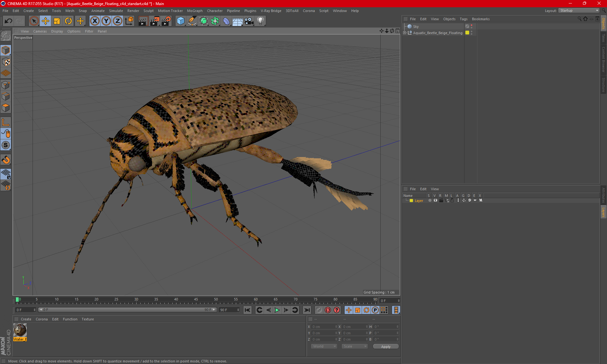Screen dimensions: 607x364
Task: Click Render View clapperboard icon
Action: point(143,21)
